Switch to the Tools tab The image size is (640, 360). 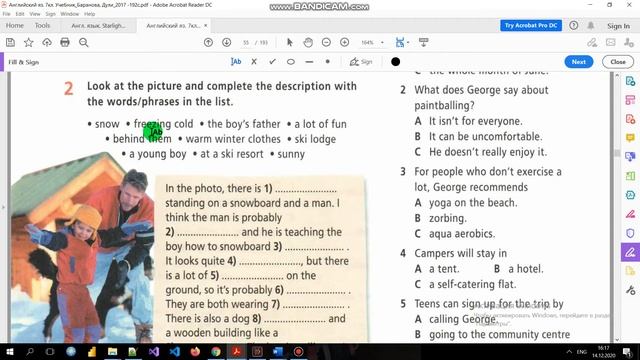pos(42,25)
